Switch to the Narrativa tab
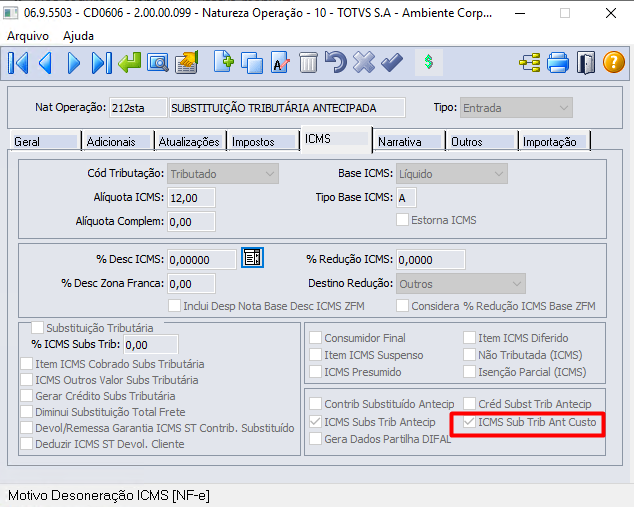 coord(409,142)
